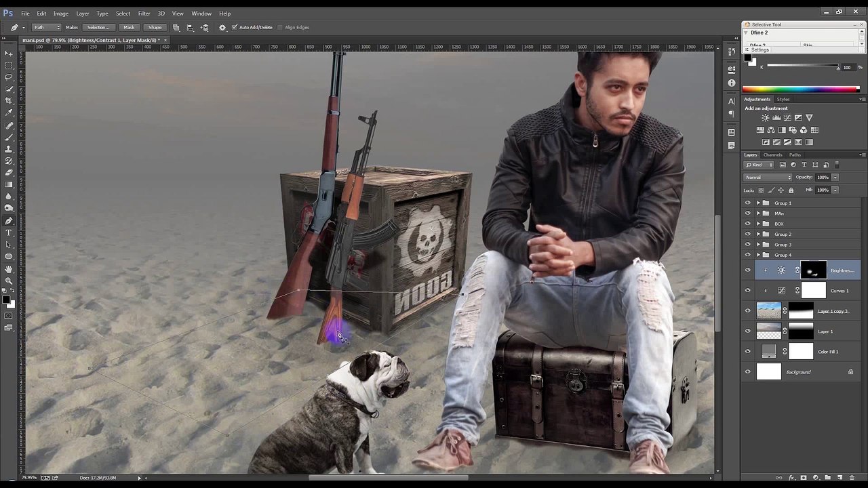Open the layer Kind filter dropdown
The height and width of the screenshot is (488, 868).
point(758,165)
